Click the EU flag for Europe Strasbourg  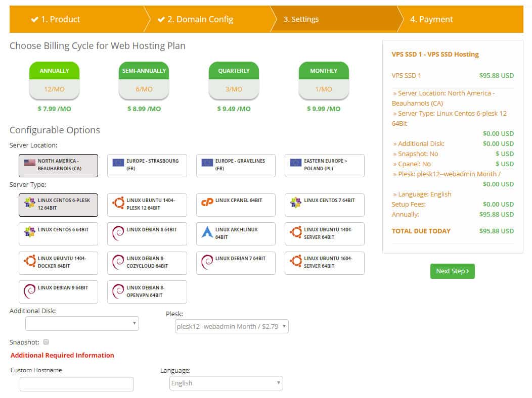(118, 163)
